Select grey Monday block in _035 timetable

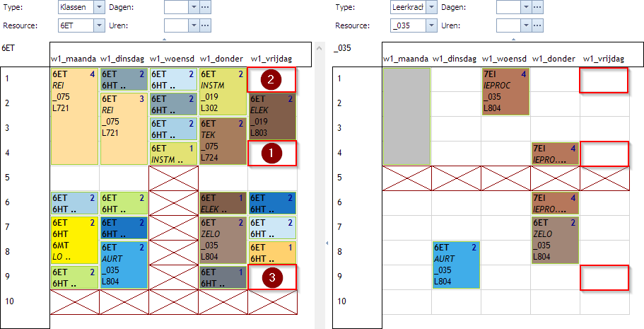[406, 116]
